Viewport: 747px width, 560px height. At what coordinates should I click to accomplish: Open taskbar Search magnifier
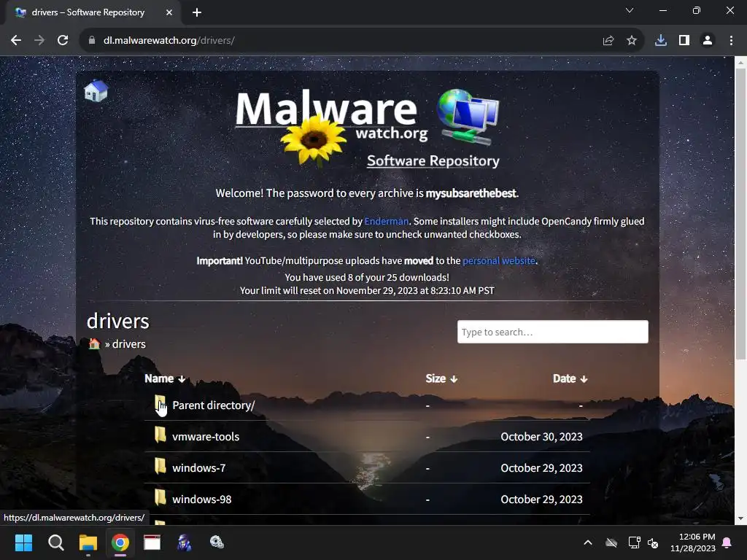[x=55, y=542]
